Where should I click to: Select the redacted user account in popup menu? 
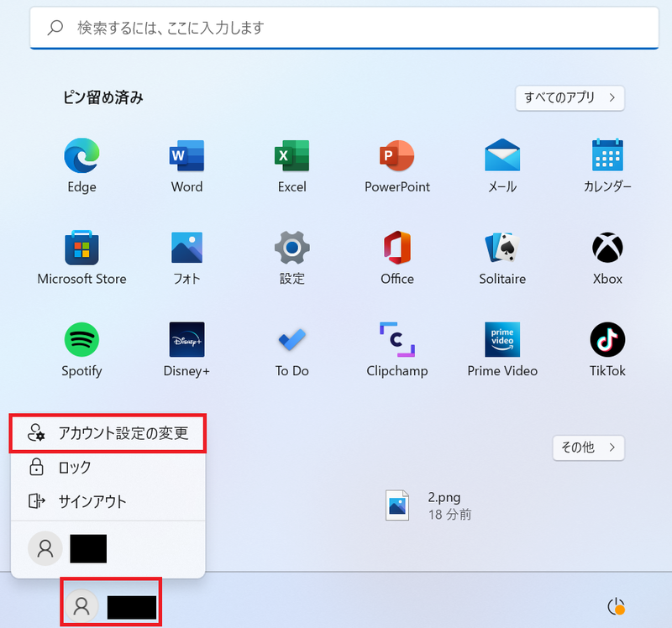point(108,548)
